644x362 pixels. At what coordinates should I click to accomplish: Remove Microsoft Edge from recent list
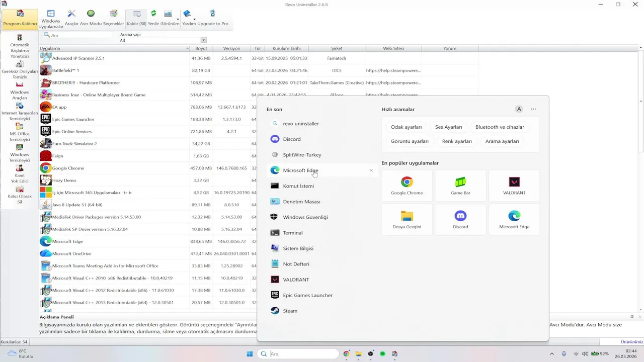click(371, 170)
